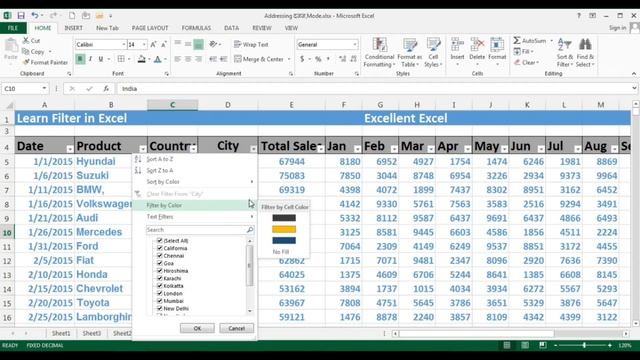Screen dimensions: 640x360
Task: Click Merge & Center
Action: [259, 59]
